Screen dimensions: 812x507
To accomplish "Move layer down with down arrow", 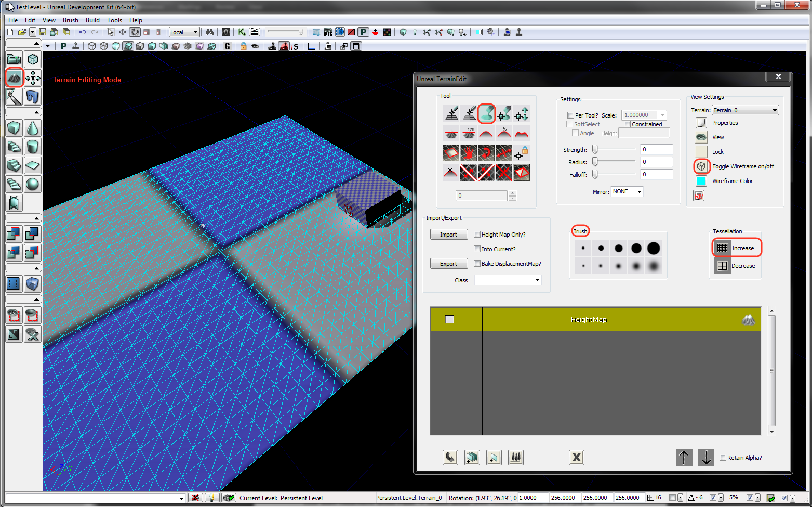I will (706, 458).
